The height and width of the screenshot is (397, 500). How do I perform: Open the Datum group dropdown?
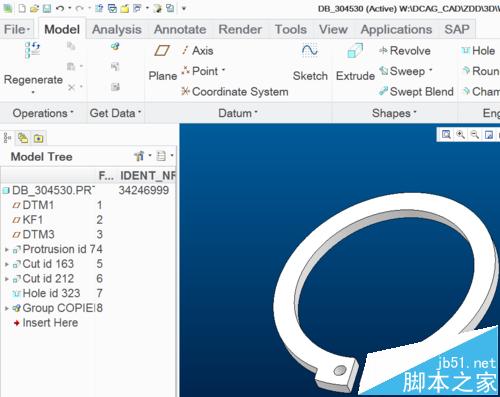(x=238, y=113)
